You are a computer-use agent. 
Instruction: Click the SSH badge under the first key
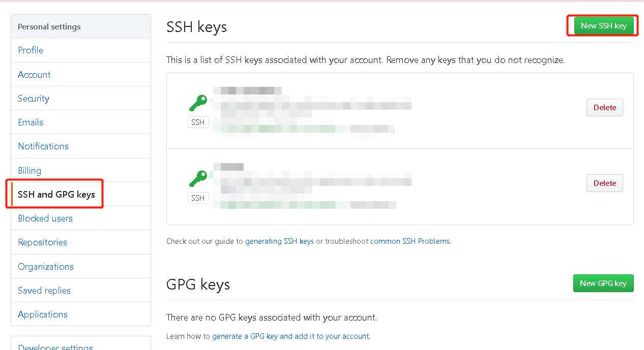(x=198, y=122)
